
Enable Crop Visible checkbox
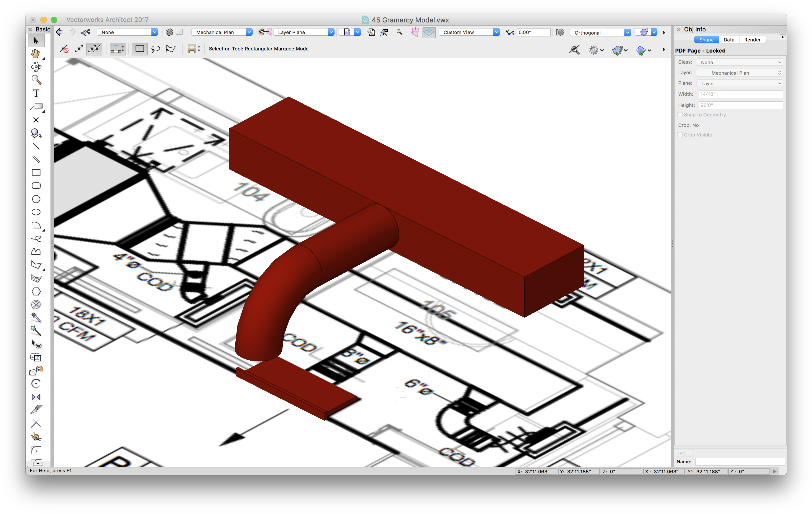680,135
